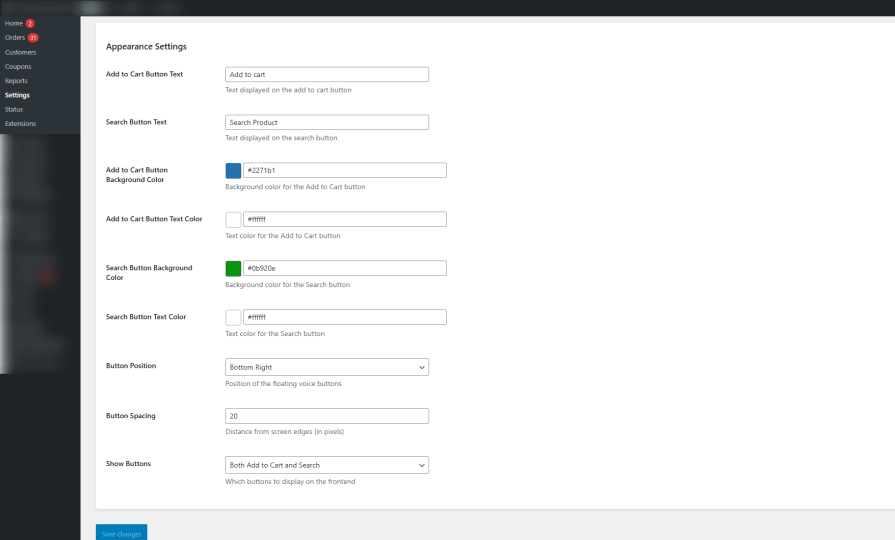Viewport: 895px width, 540px height.
Task: Open Extensions in the sidebar
Action: pyautogui.click(x=21, y=123)
